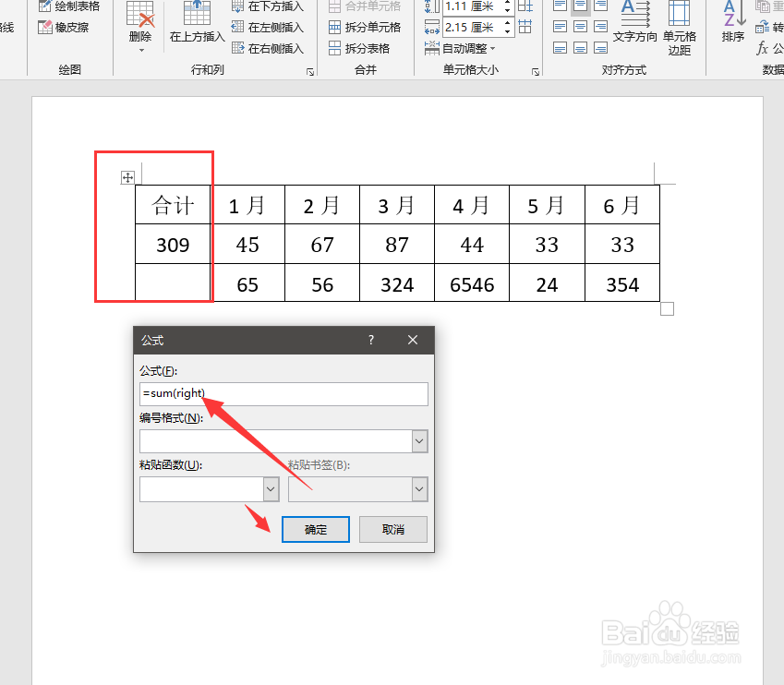Open the 粘贴函数 paste function dropdown
Screen dimensions: 784x685
[272, 488]
